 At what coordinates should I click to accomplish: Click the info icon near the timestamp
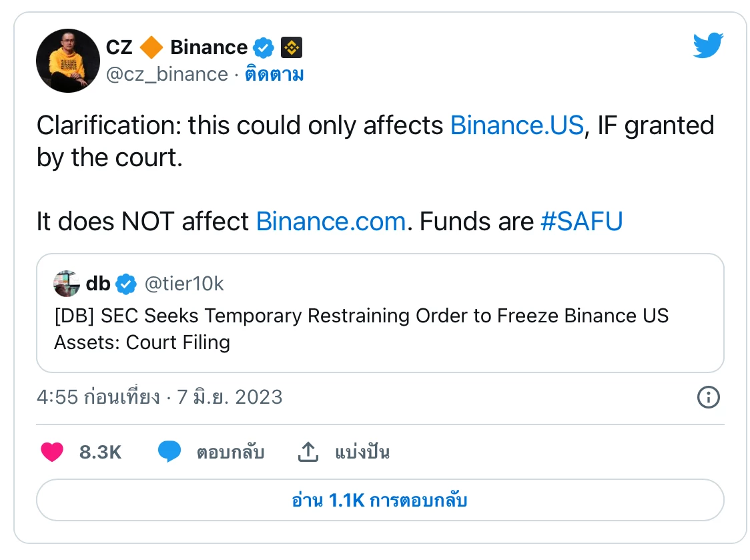click(x=709, y=397)
